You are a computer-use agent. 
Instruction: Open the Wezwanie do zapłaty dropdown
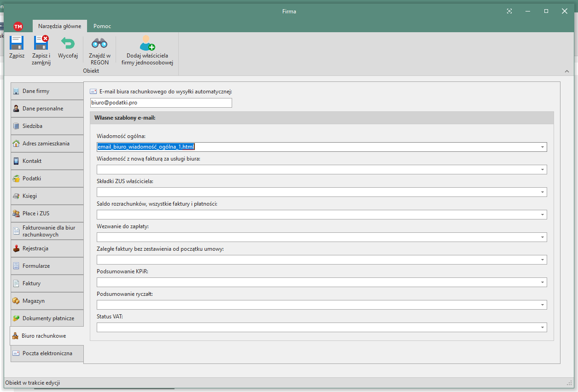(543, 237)
